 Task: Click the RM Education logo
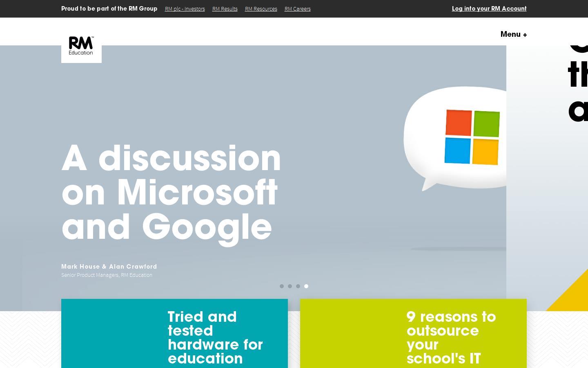(81, 46)
